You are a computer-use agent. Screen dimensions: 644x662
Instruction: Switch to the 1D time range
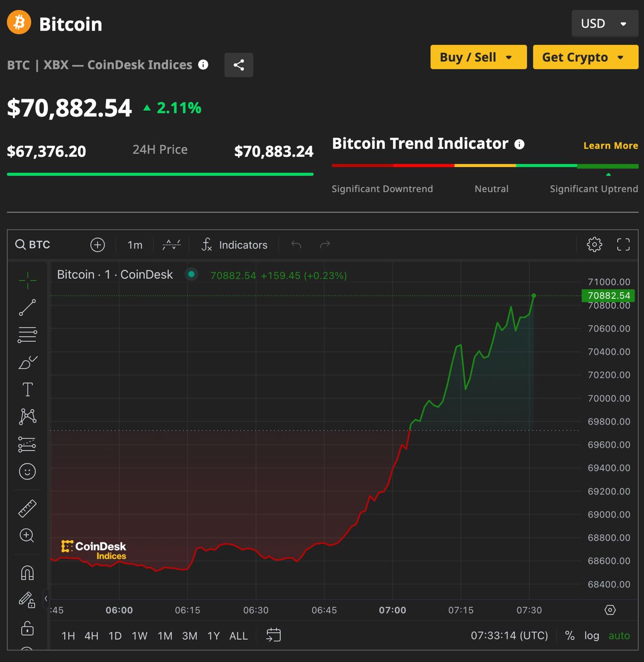115,636
